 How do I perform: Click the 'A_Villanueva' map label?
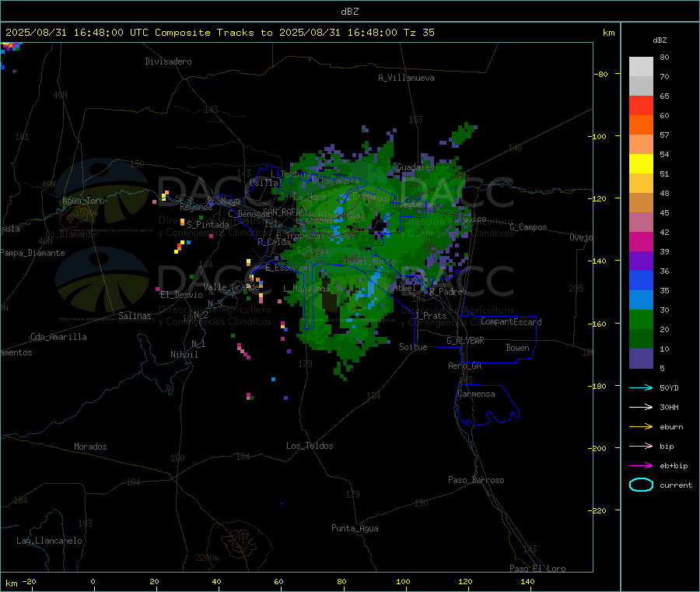(x=406, y=78)
